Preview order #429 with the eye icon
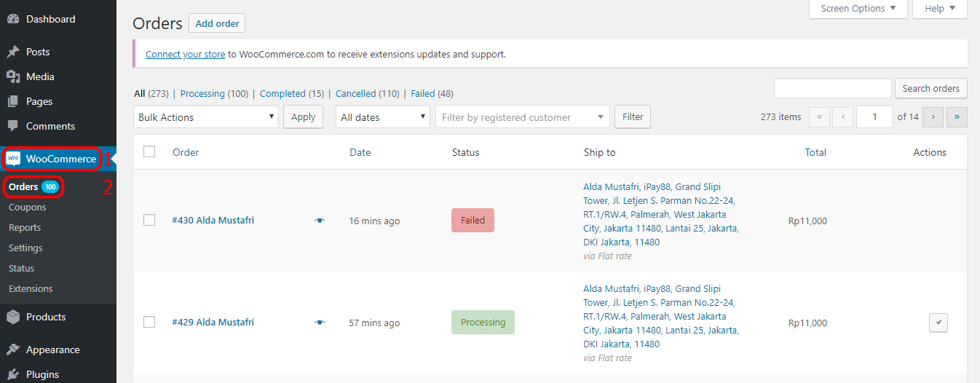The height and width of the screenshot is (383, 980). click(x=320, y=323)
